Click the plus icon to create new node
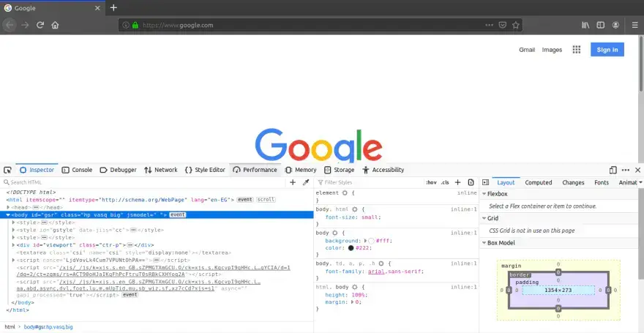Screen dimensions: 644x333 [x=293, y=182]
